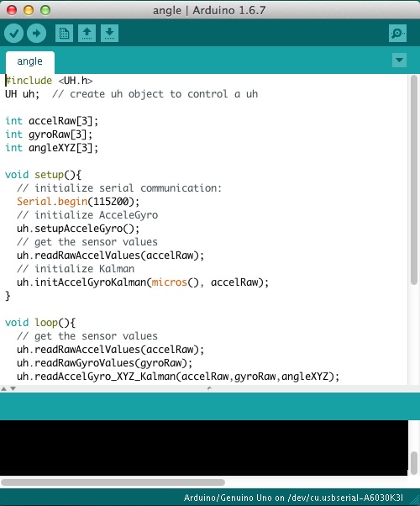Image resolution: width=420 pixels, height=506 pixels.
Task: Open the Serial Monitor magnifier icon
Action: click(397, 33)
